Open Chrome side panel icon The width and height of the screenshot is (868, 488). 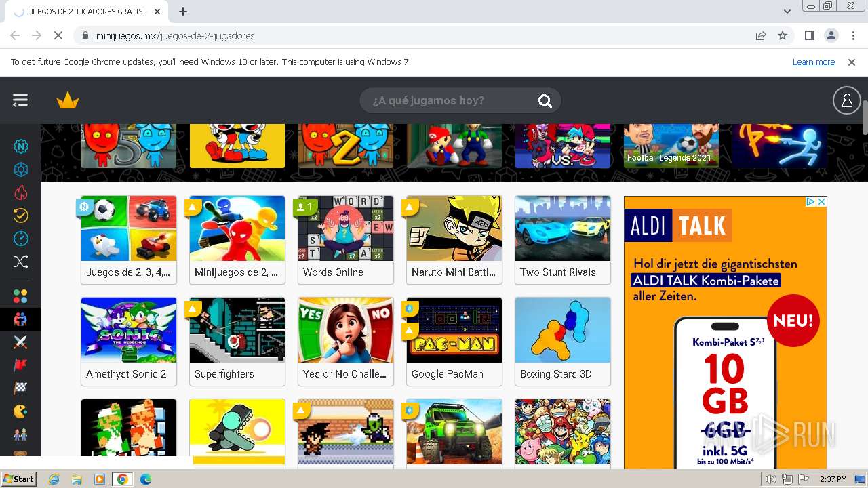tap(809, 35)
